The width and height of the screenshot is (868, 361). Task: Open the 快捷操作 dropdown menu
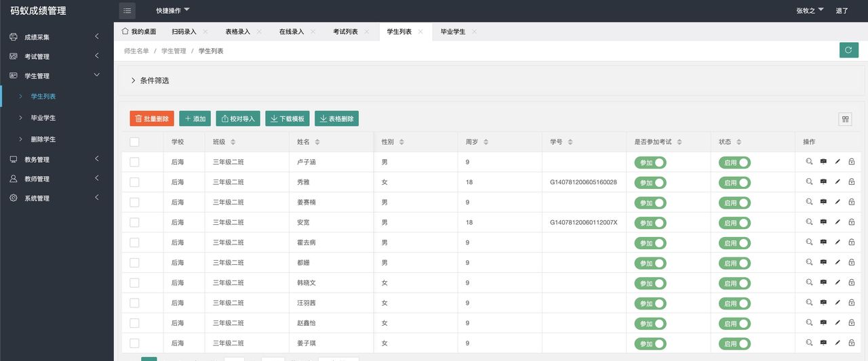coord(172,11)
